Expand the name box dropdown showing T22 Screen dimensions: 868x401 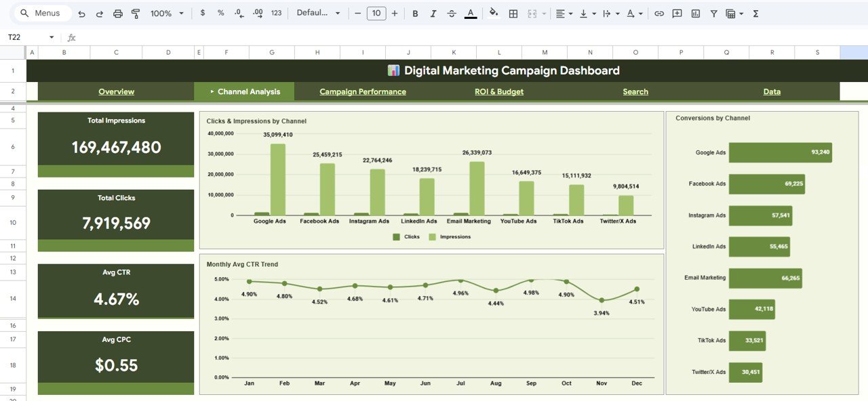(52, 37)
